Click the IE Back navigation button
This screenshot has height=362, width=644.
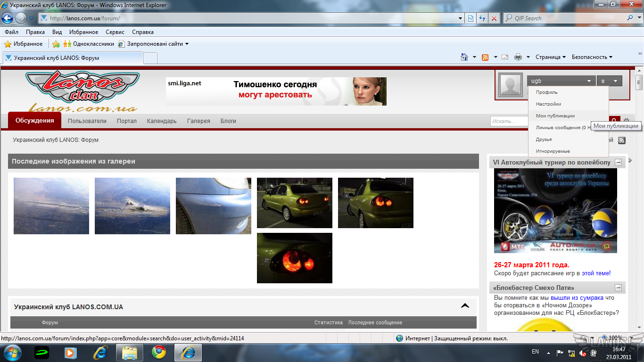(7, 18)
